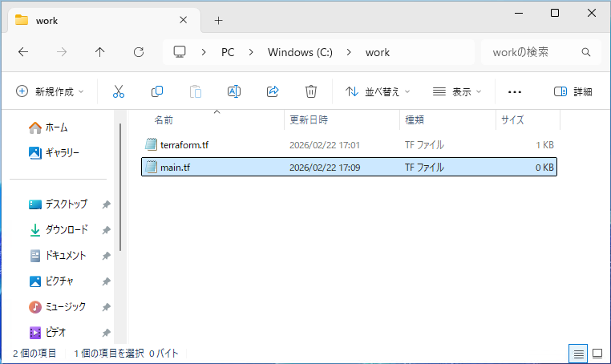Open the 新規作成 dropdown menu
The image size is (611, 364).
click(50, 91)
